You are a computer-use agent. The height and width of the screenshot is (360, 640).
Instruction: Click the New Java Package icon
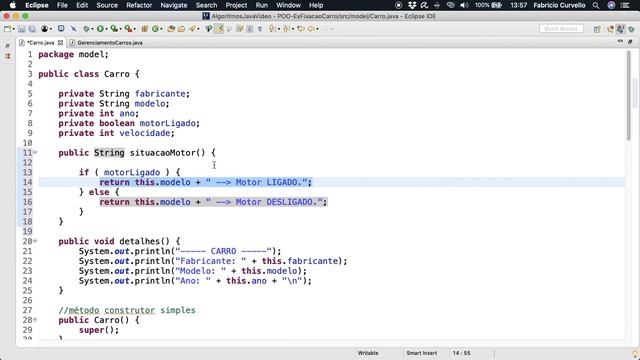144,29
